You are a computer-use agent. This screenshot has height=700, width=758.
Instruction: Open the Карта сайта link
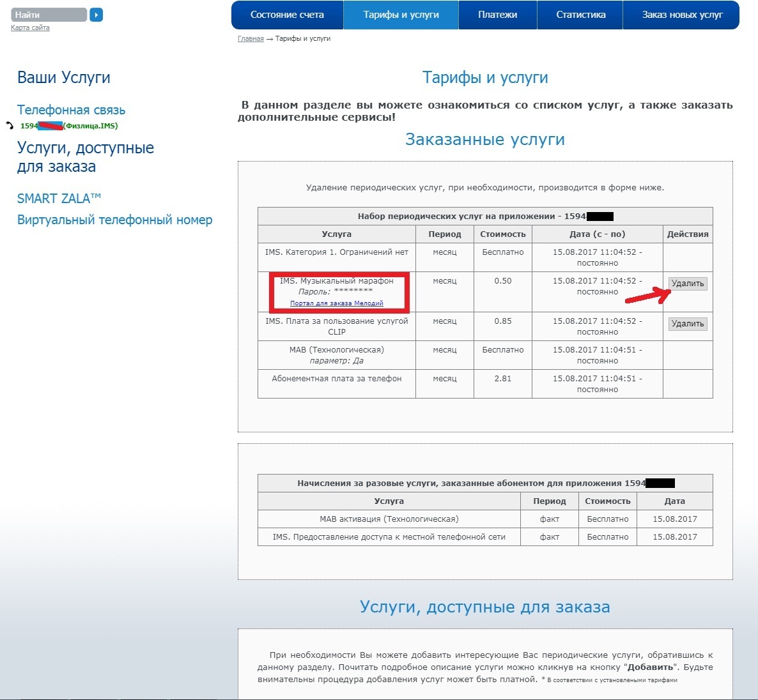(30, 27)
